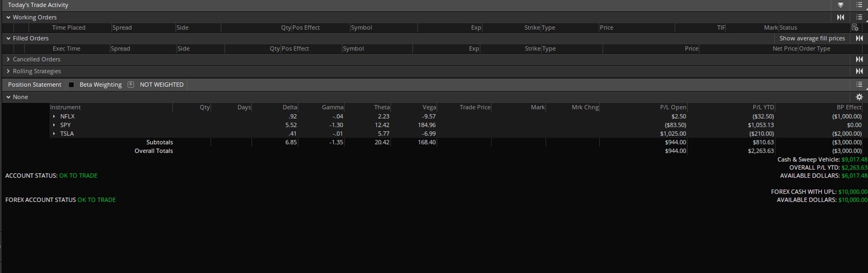Viewport: 868px width, 273px height.
Task: Click the Beta Weighting symbol lightning icon
Action: [x=131, y=85]
